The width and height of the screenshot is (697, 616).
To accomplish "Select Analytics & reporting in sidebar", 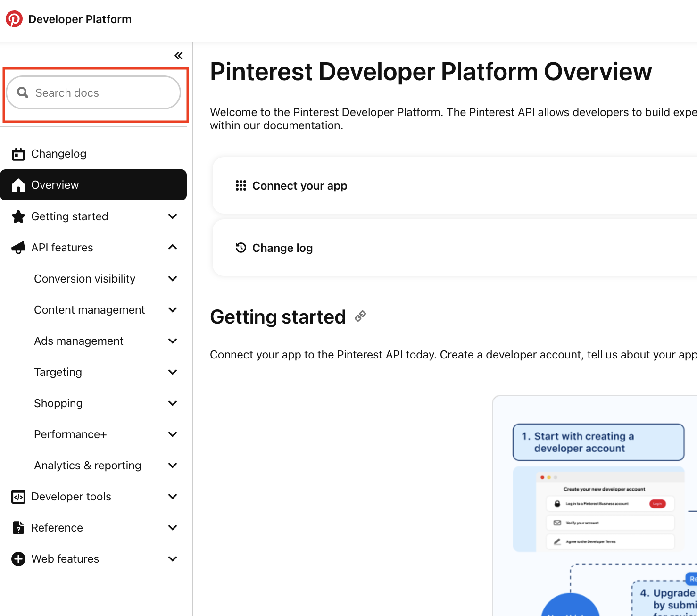I will tap(88, 466).
